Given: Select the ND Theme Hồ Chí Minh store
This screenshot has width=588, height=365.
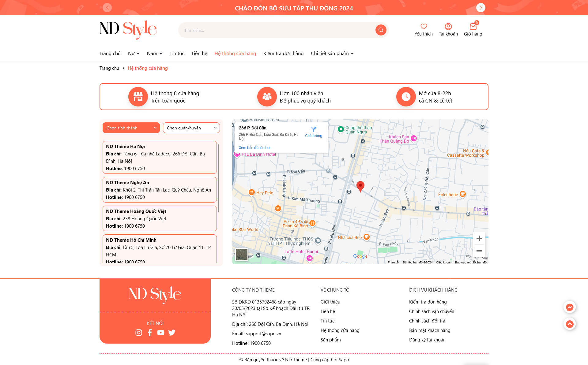Looking at the screenshot, I should tap(160, 249).
